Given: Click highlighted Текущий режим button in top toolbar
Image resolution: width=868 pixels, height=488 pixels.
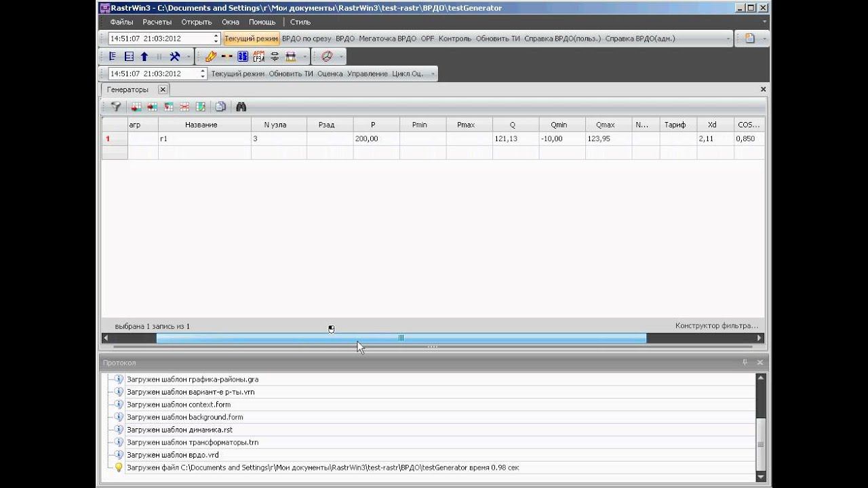Looking at the screenshot, I should [x=251, y=39].
